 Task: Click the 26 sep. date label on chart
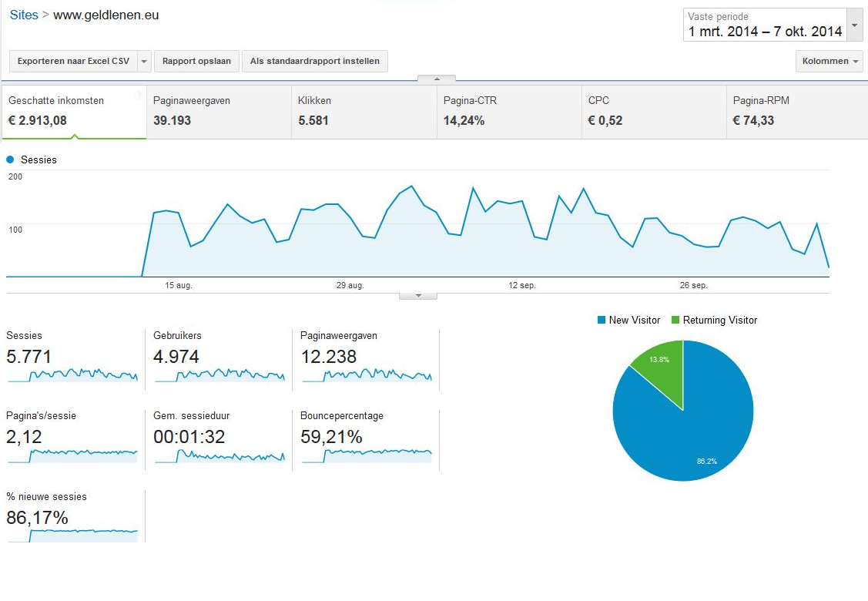[694, 285]
